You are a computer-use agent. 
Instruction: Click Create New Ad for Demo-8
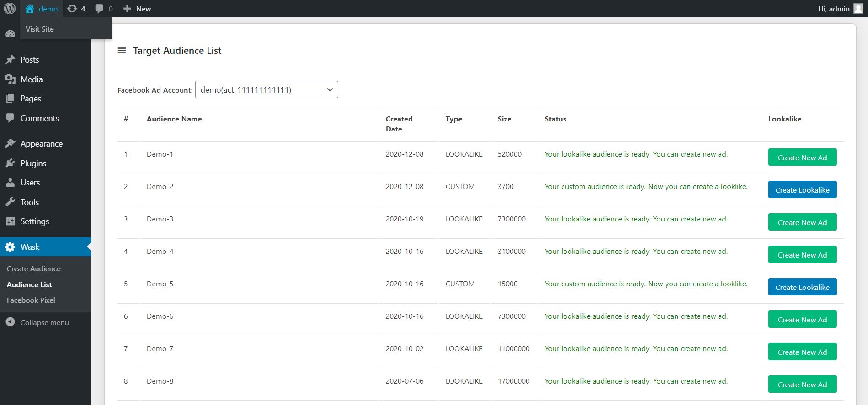point(802,384)
